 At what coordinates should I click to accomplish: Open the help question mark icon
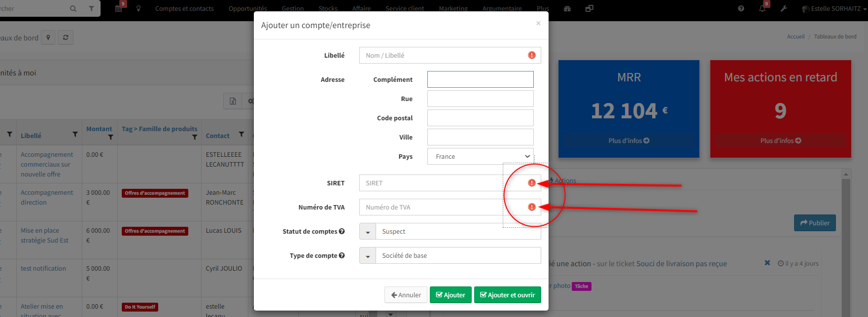pos(741,8)
